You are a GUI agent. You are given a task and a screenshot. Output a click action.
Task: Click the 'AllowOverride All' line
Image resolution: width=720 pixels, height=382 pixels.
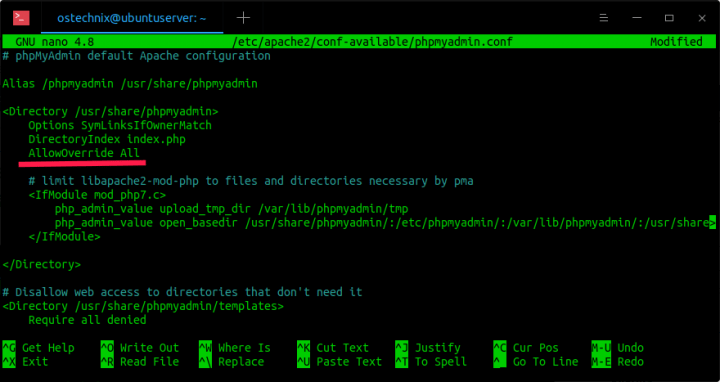click(84, 153)
